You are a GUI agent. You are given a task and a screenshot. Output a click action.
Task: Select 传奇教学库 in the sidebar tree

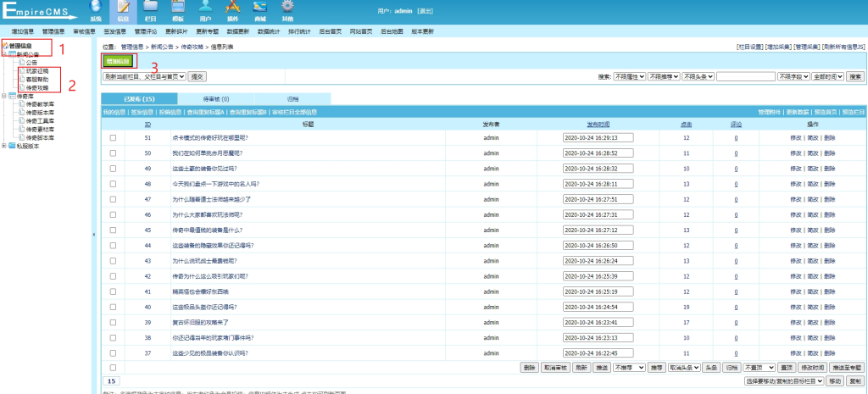41,103
